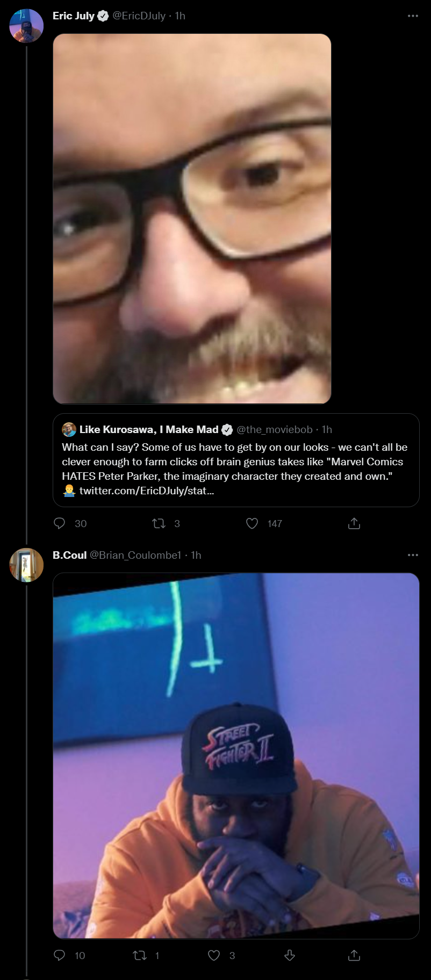
Task: Downvote B.Coul's reply
Action: (289, 955)
